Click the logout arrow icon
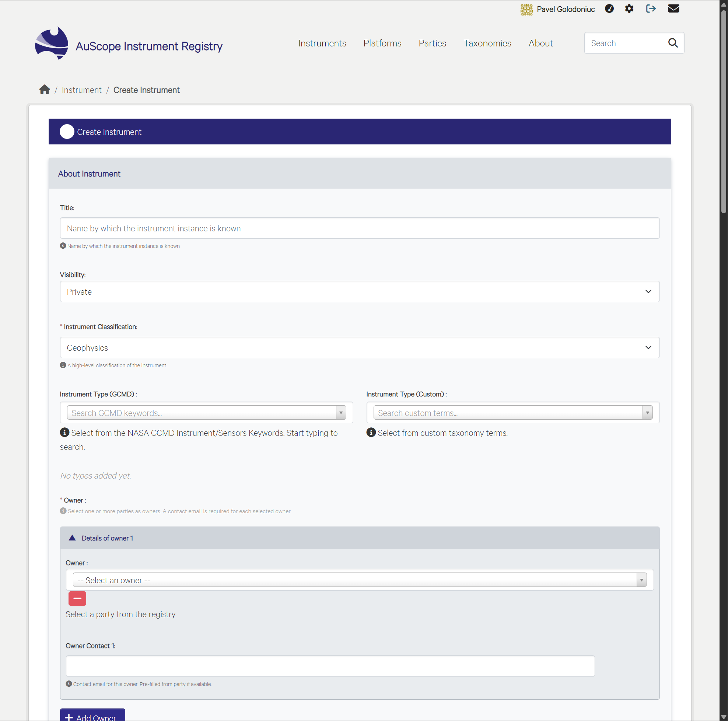This screenshot has height=721, width=728. coord(651,9)
